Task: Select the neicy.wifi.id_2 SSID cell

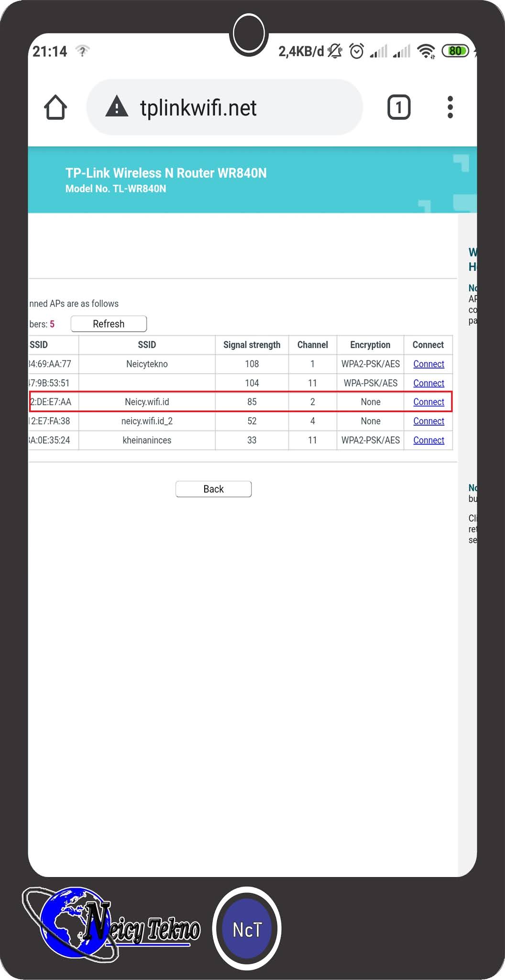Action: click(x=147, y=421)
